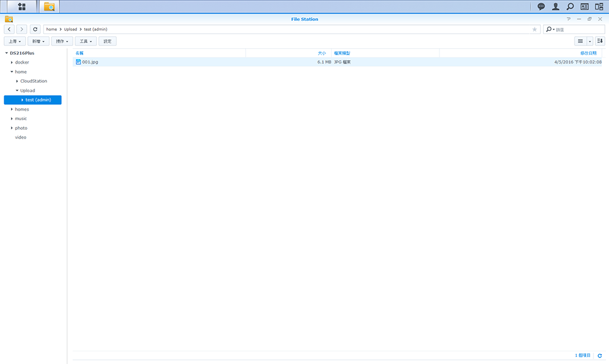Collapse the Upload folder arrow
Image resolution: width=609 pixels, height=364 pixels.
click(17, 90)
